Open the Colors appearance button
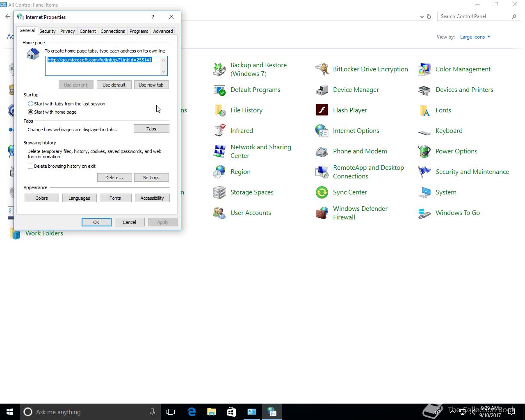Image resolution: width=525 pixels, height=420 pixels. pos(41,198)
